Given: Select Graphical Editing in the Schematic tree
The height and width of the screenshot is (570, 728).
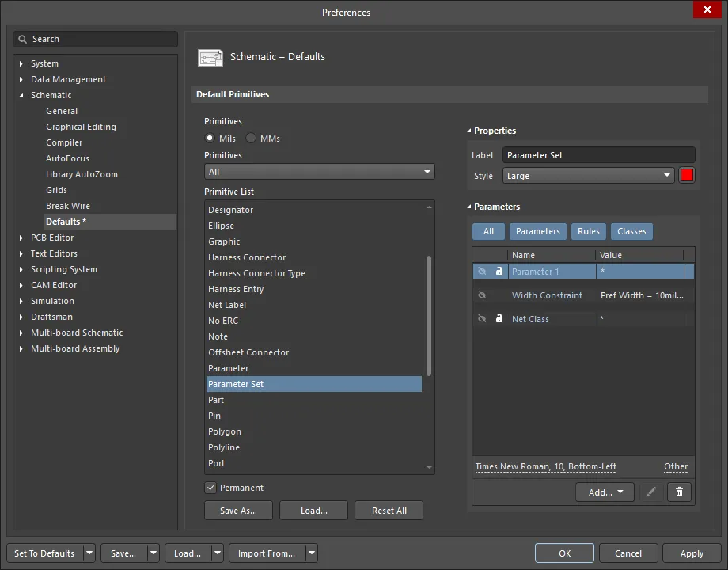Looking at the screenshot, I should (81, 127).
